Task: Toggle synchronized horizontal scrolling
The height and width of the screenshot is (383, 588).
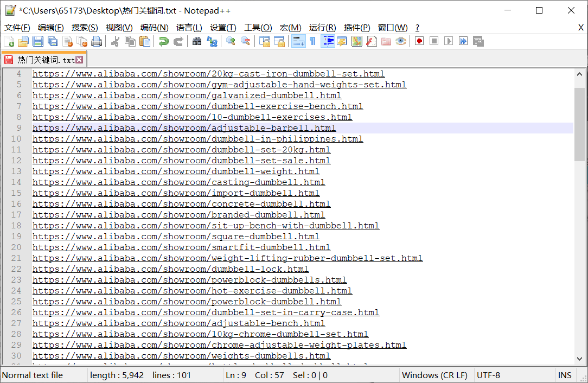Action: [279, 41]
